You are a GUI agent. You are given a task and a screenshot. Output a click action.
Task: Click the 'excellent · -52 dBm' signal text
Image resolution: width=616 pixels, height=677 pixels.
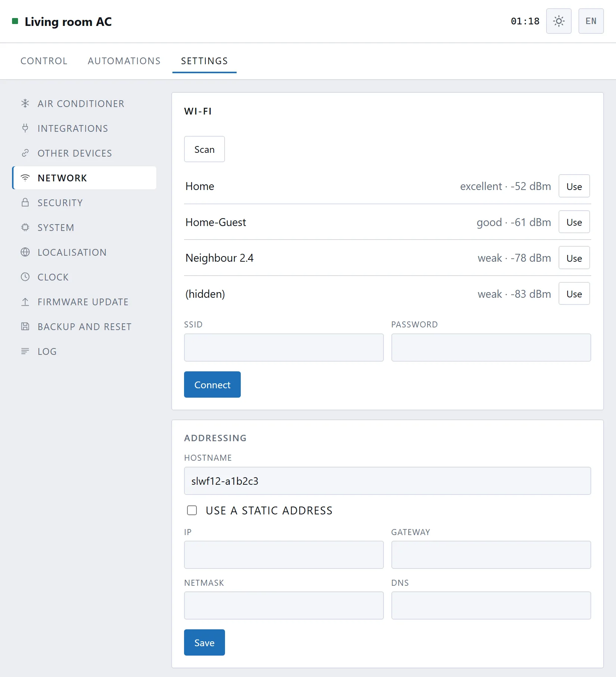(506, 186)
